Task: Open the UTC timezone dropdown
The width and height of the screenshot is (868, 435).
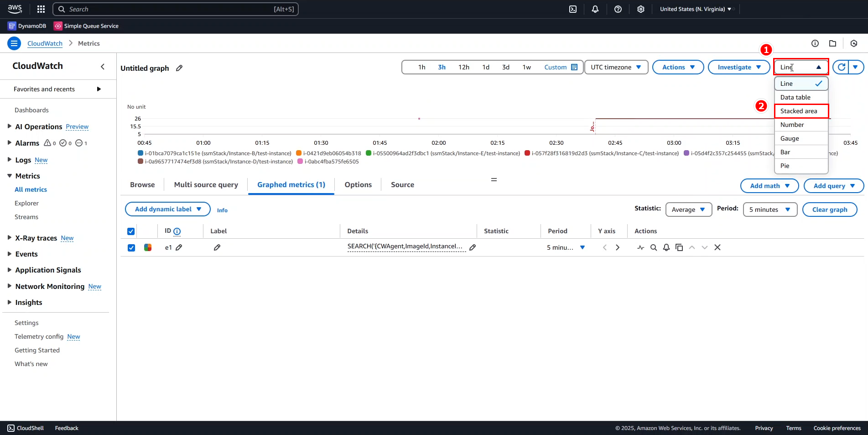Action: 616,67
